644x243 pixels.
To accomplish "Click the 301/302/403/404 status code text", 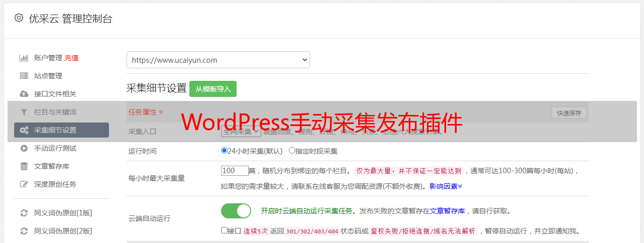I will pyautogui.click(x=311, y=231).
